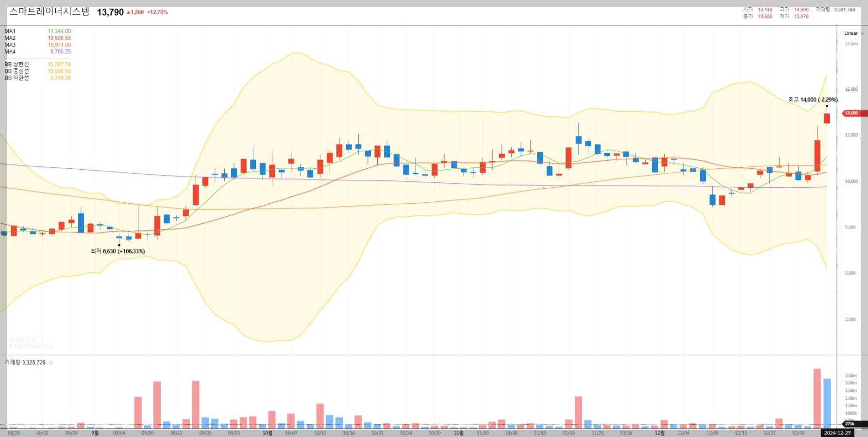The width and height of the screenshot is (868, 437).
Task: Click the 9월 month label on the time axis
Action: pos(95,433)
